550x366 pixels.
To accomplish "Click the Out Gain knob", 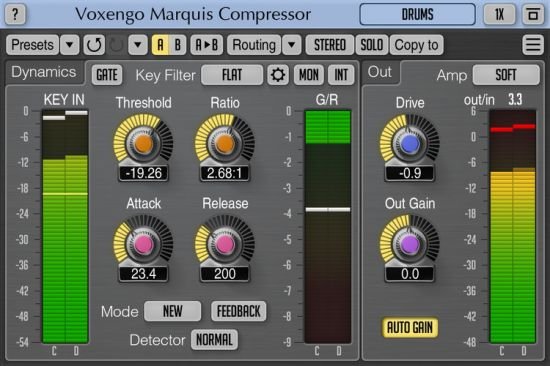I will coord(410,244).
